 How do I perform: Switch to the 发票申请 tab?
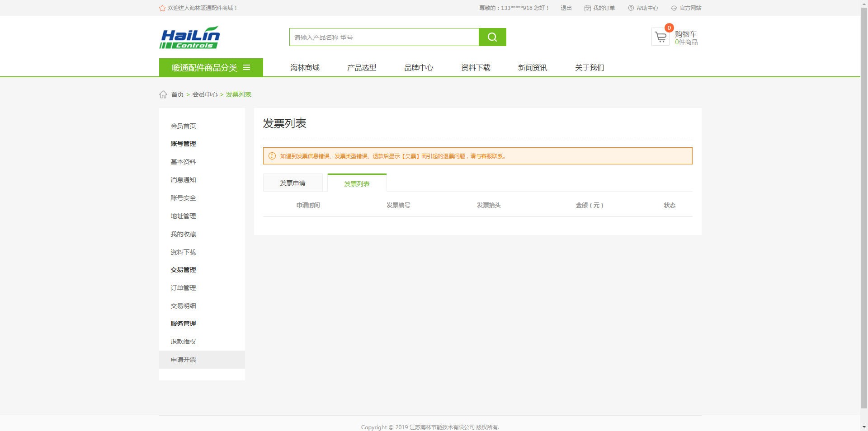[x=293, y=183]
